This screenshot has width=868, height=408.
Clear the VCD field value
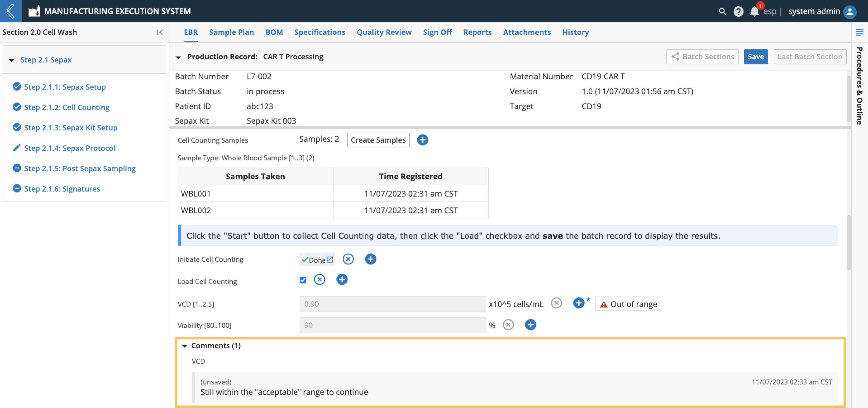click(x=556, y=303)
